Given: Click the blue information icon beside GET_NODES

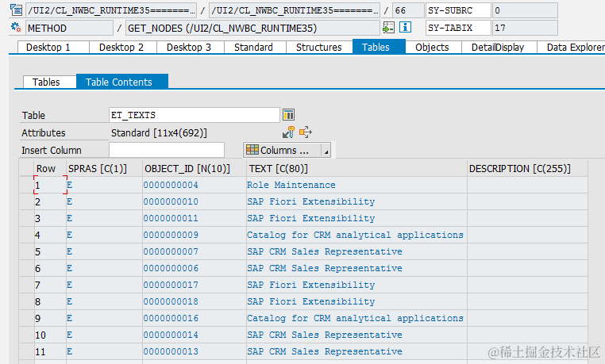Looking at the screenshot, I should (405, 27).
